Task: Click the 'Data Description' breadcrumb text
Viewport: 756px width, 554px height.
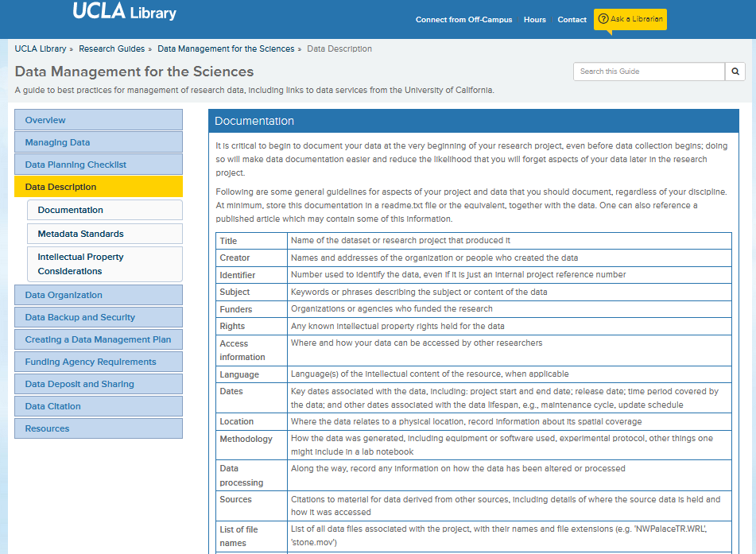Action: click(339, 48)
